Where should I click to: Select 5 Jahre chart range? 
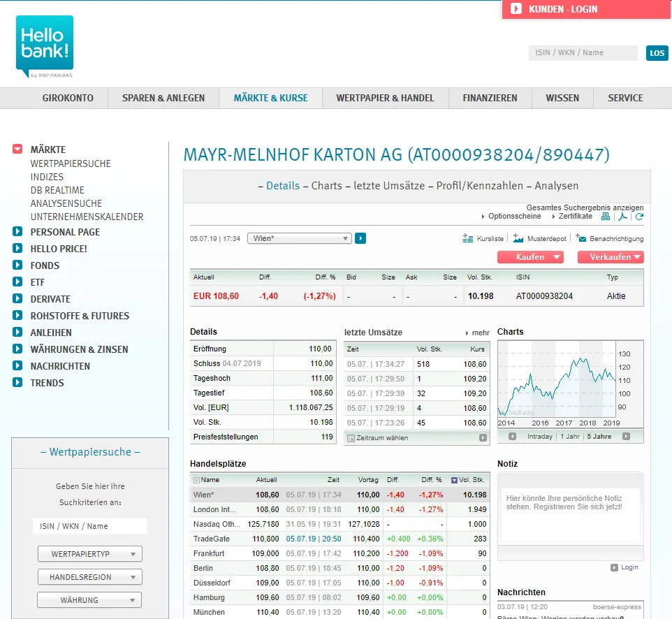click(599, 437)
